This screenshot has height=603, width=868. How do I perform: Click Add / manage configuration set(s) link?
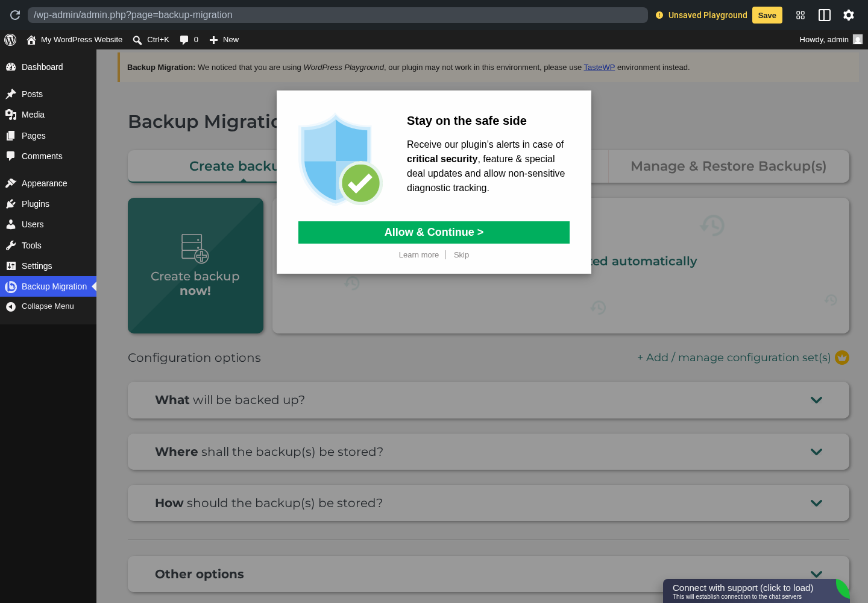pyautogui.click(x=734, y=358)
